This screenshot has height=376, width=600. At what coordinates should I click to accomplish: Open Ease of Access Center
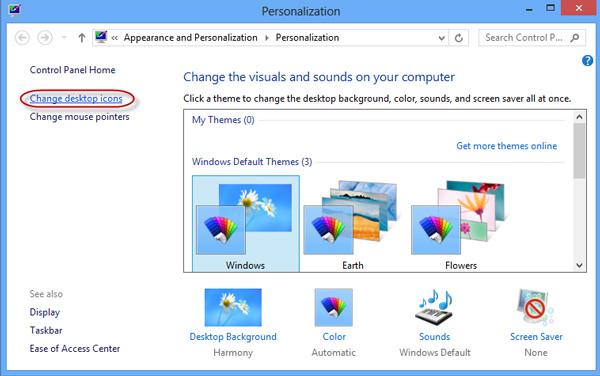click(x=75, y=348)
